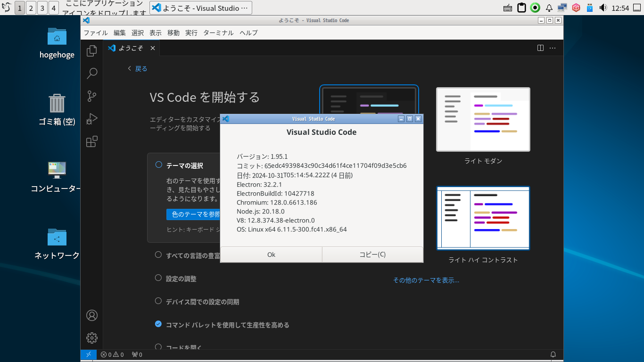
Task: Open the hogehoge home folder on desktop
Action: tap(57, 43)
